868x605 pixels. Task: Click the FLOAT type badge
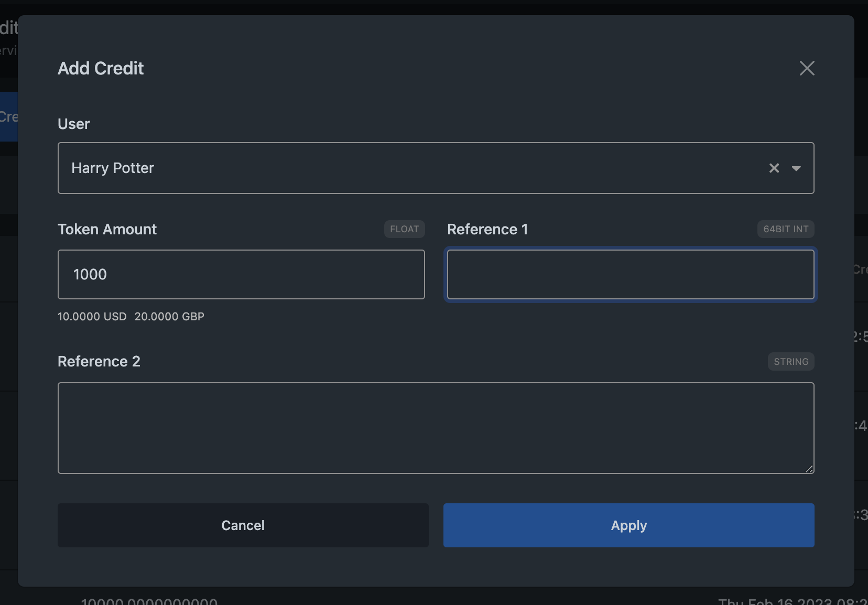[x=404, y=229]
